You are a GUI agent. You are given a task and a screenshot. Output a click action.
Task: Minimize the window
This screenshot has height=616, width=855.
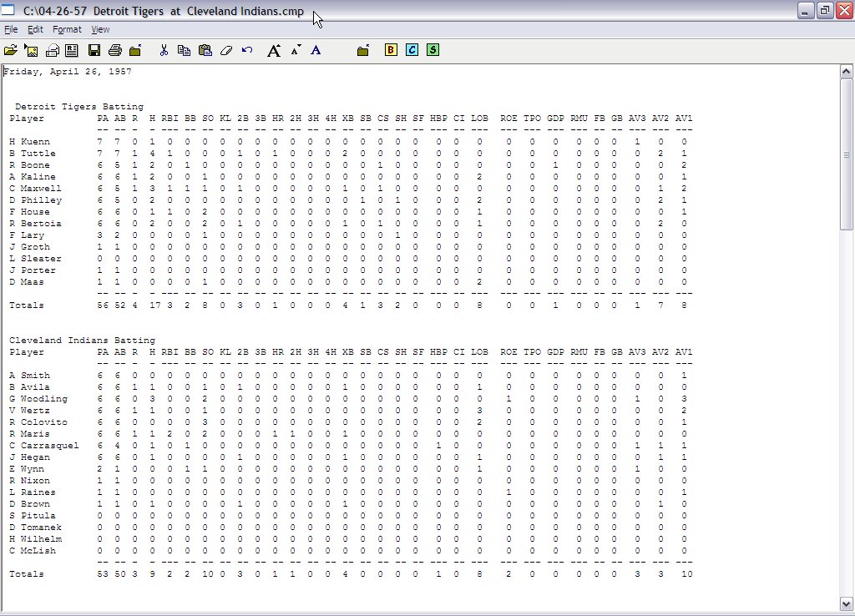click(x=806, y=10)
